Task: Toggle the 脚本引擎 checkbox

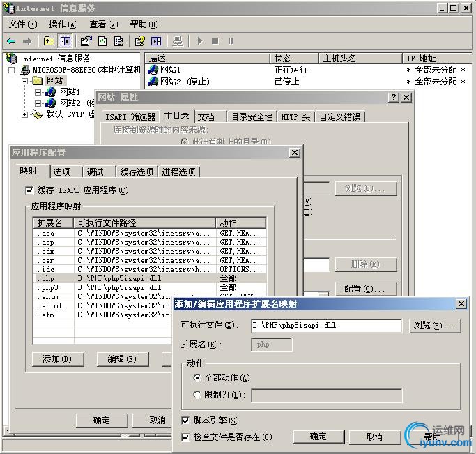Action: (x=185, y=421)
